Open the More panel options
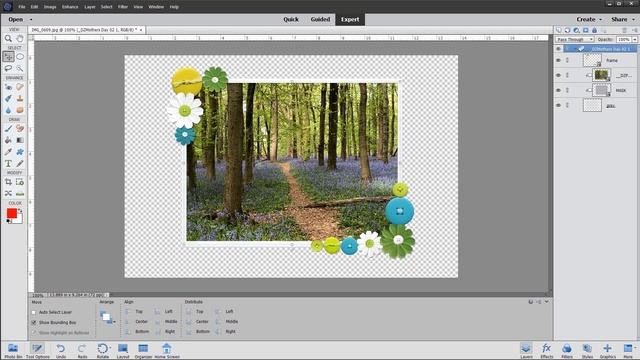640x360 pixels. pos(628,350)
